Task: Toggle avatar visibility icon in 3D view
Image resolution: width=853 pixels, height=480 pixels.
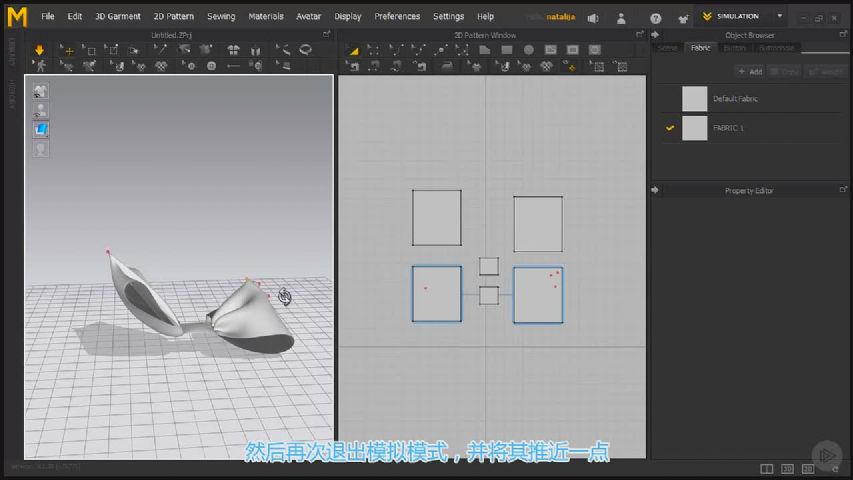Action: click(40, 110)
